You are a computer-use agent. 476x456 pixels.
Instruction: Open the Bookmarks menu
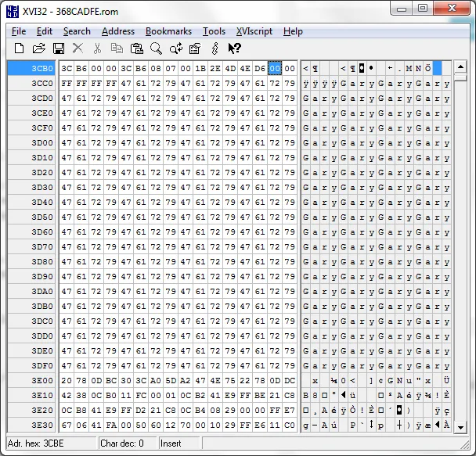coord(168,31)
